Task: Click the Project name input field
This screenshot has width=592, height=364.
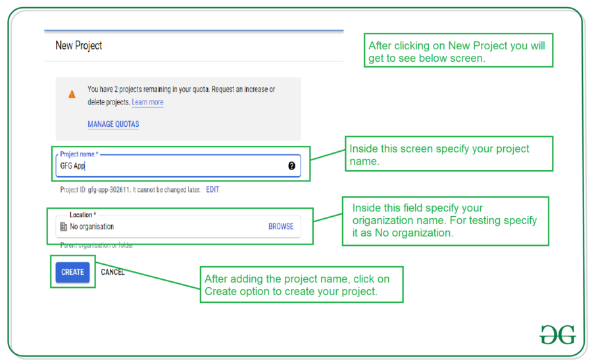Action: (178, 166)
